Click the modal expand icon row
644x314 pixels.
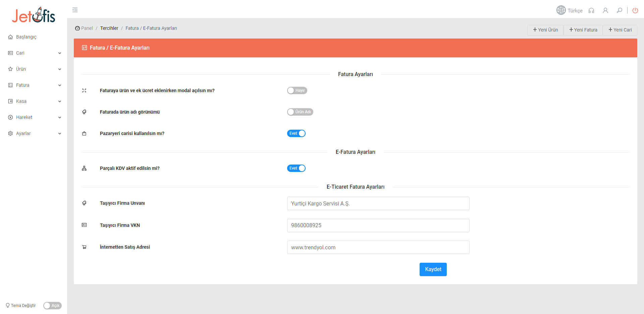[84, 90]
